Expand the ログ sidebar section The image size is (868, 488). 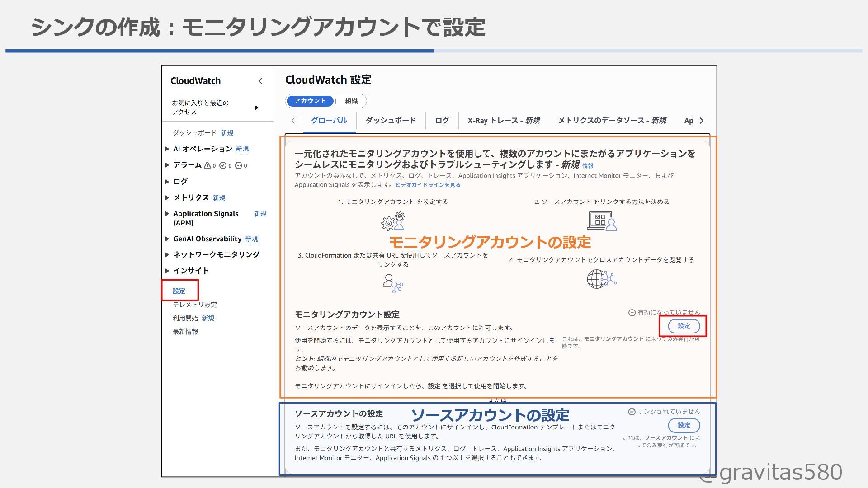pos(167,182)
